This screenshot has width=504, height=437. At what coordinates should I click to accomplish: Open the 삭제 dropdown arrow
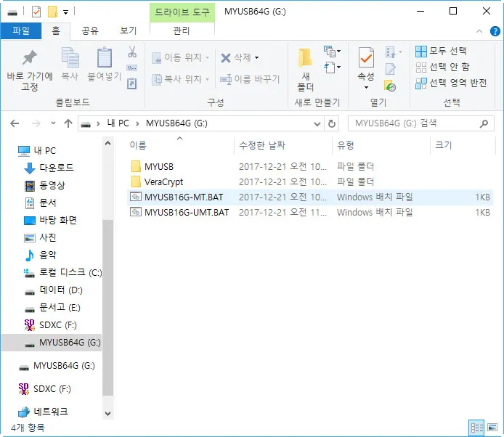tap(257, 58)
